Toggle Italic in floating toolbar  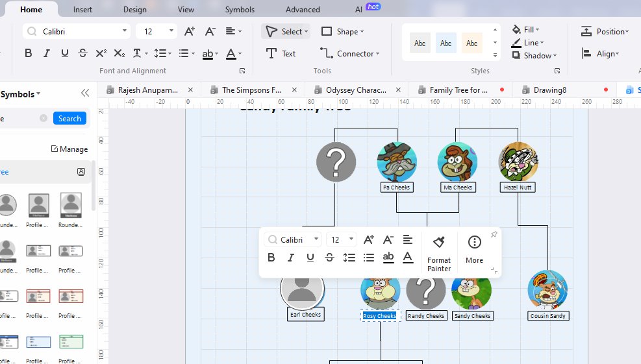coord(291,258)
